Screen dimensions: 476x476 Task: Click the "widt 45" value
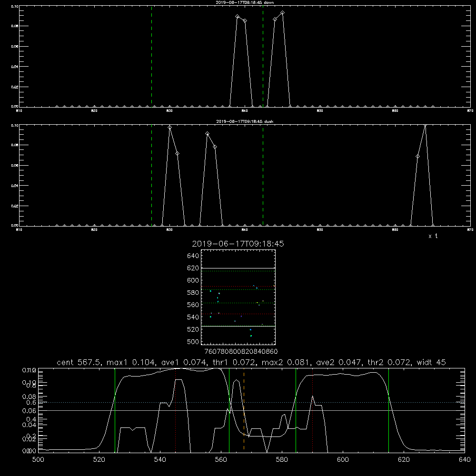[431, 362]
